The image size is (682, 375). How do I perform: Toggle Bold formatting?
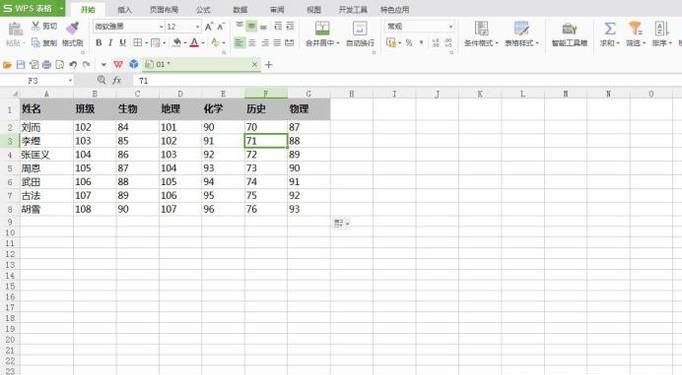point(99,43)
